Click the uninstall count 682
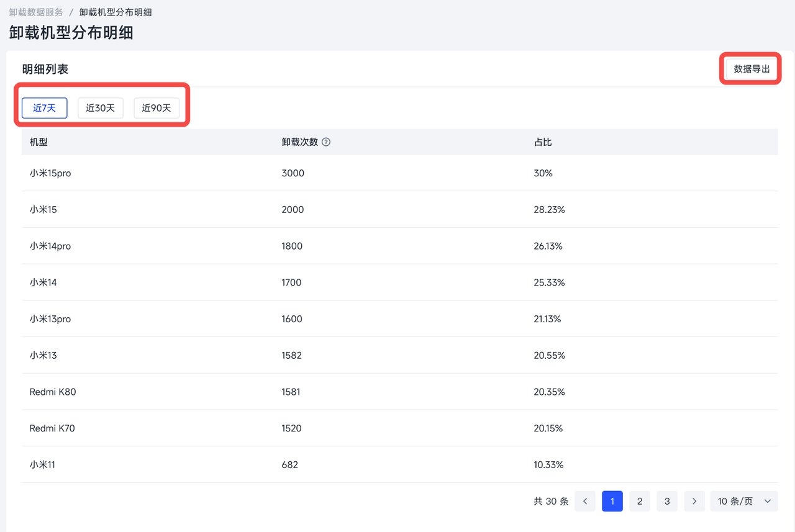Viewport: 795px width, 532px height. (x=290, y=465)
